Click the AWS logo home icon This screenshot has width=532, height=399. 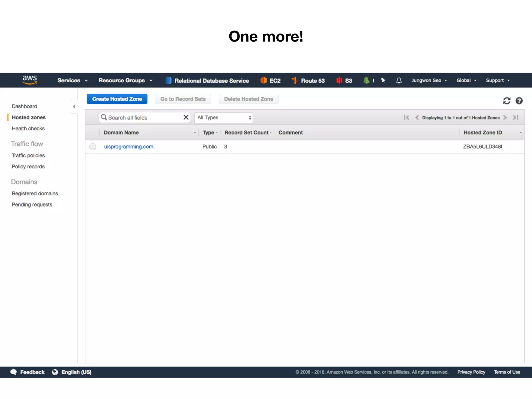pyautogui.click(x=30, y=80)
